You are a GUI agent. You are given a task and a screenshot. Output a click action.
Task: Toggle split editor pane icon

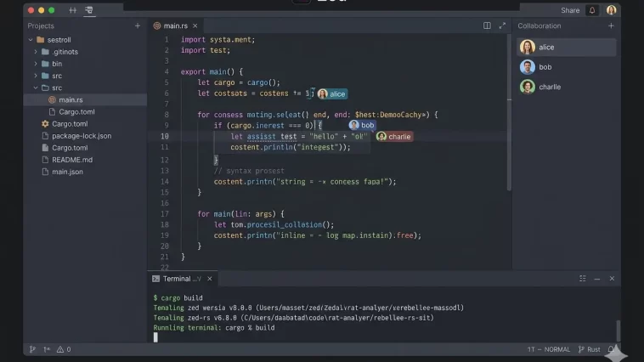click(487, 25)
